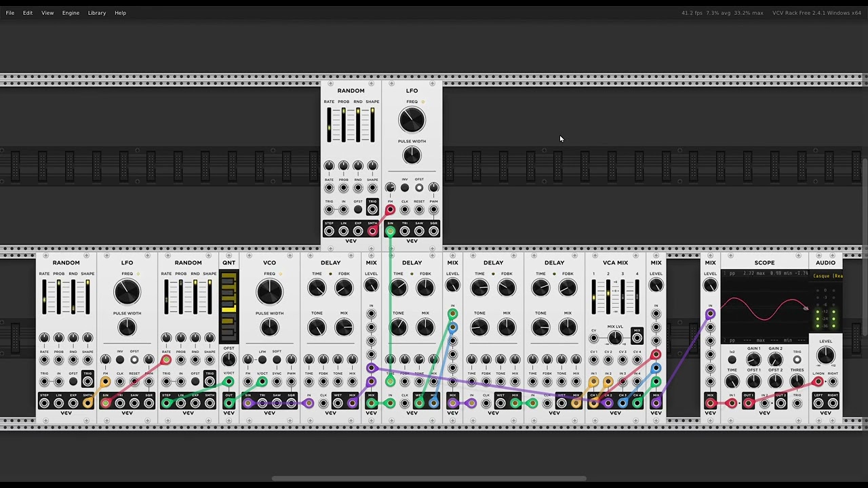Click the SIN output jack on the upper-row LFO
The image size is (868, 488).
(x=390, y=231)
